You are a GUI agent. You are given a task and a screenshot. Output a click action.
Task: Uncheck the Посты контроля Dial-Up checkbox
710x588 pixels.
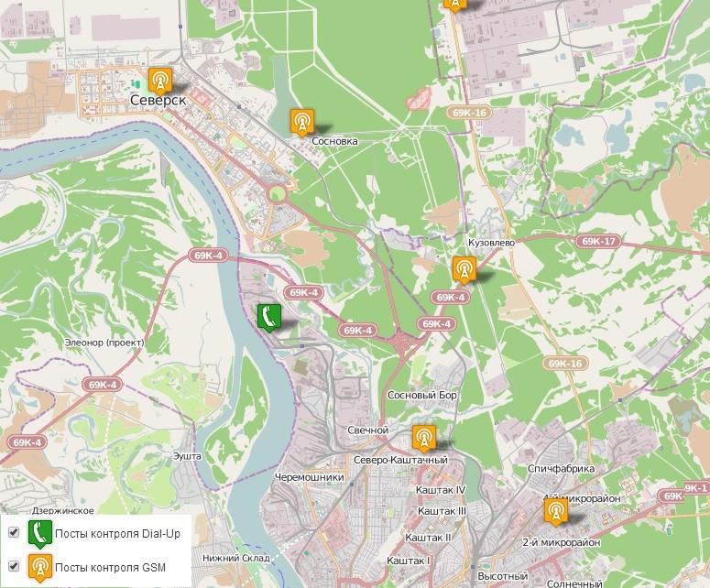14,532
